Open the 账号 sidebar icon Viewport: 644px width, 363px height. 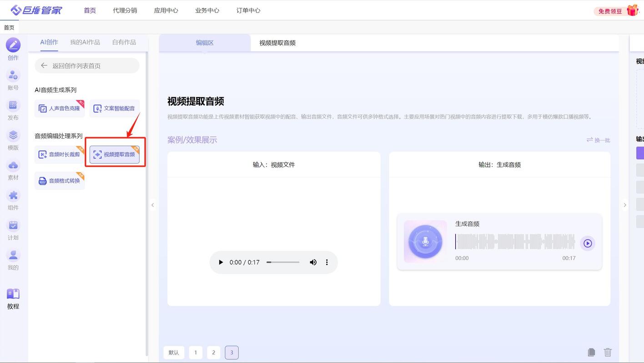pyautogui.click(x=13, y=75)
